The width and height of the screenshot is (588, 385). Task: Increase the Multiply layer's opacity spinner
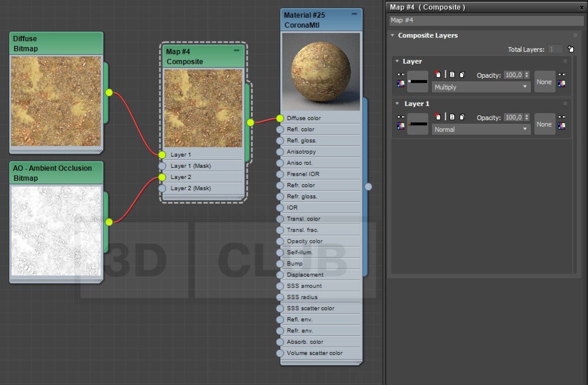pyautogui.click(x=527, y=73)
